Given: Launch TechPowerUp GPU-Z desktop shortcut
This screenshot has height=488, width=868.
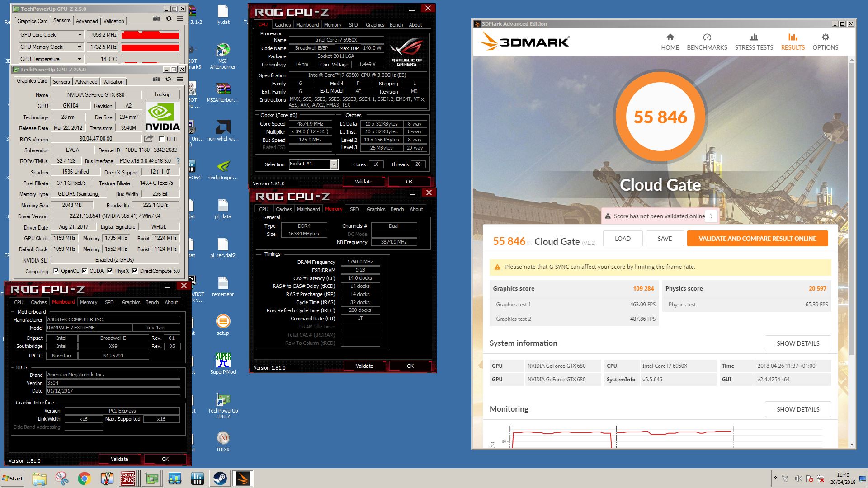Looking at the screenshot, I should click(x=223, y=406).
